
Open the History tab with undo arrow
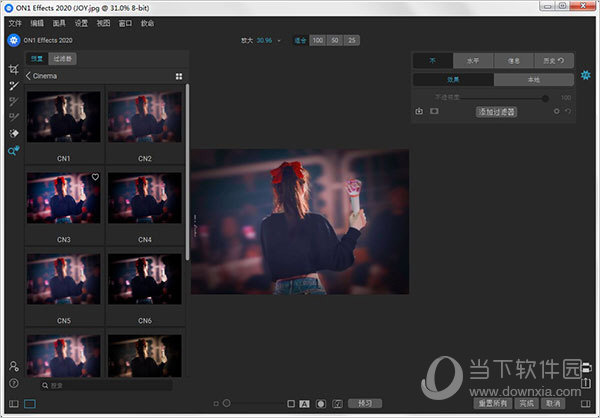(554, 60)
